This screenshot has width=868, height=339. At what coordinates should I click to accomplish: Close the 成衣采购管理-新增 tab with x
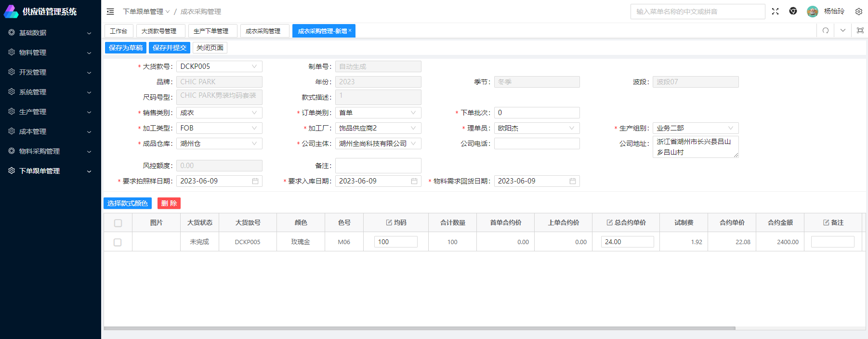350,30
